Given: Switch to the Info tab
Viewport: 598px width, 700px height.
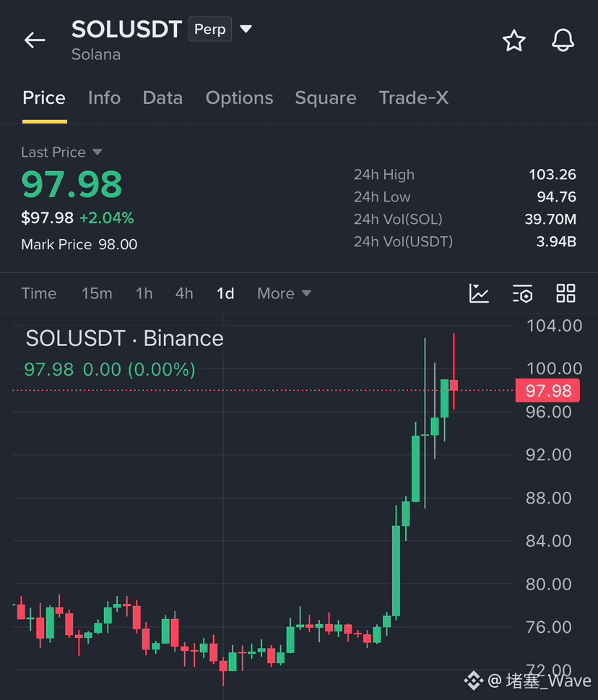Looking at the screenshot, I should tap(105, 98).
